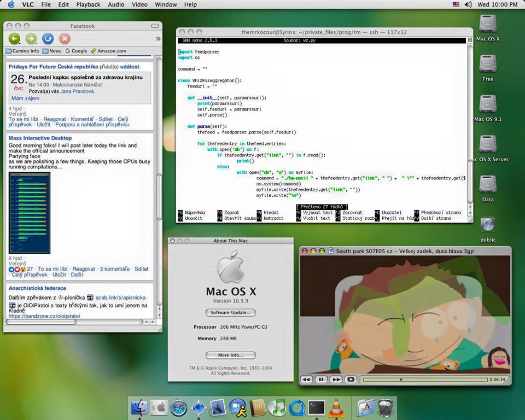Click the 3 komentáře link
Viewport: 525px width, 420px height.
tap(114, 269)
